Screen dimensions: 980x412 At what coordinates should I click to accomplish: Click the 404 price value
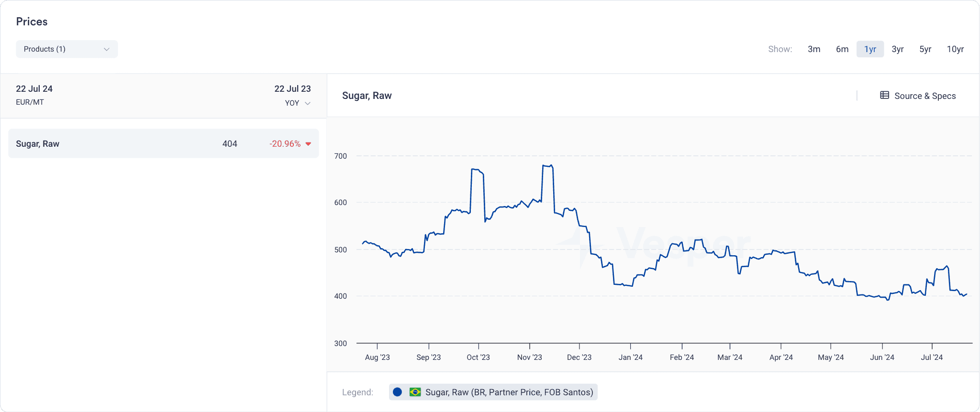click(230, 144)
